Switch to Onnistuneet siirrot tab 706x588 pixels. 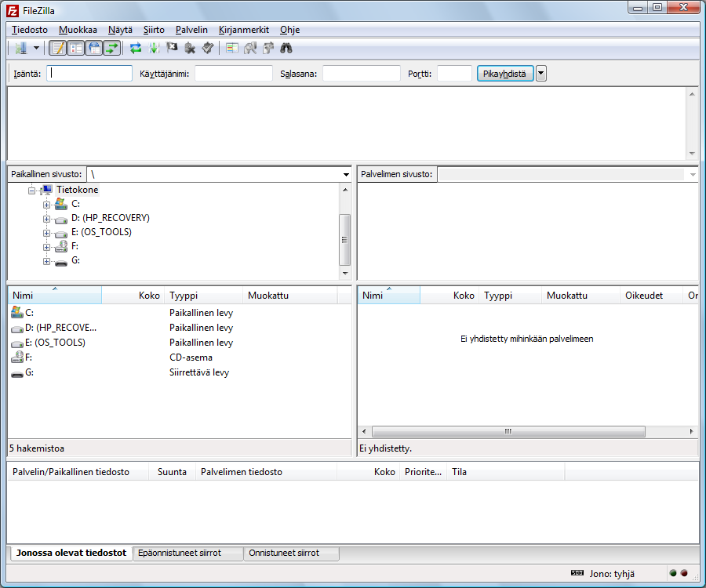[x=292, y=553]
